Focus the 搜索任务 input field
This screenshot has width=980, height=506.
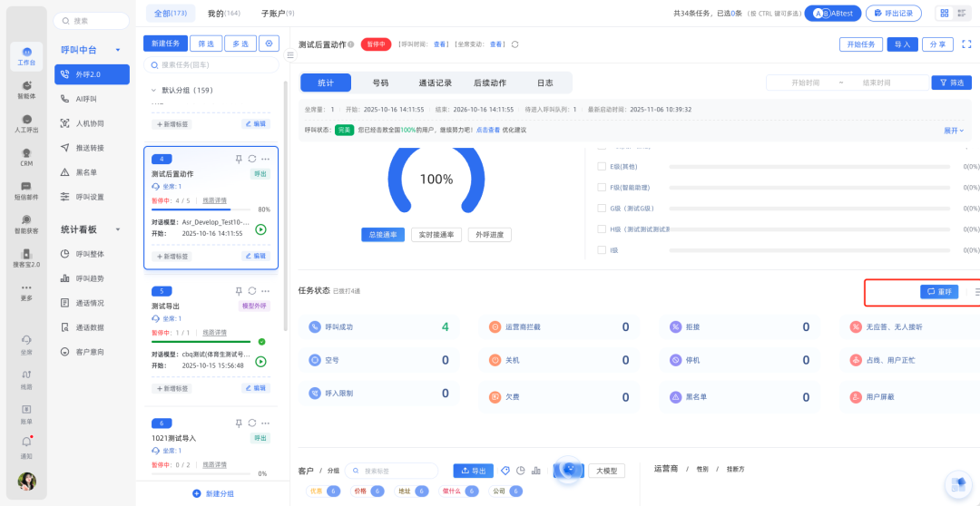click(214, 65)
